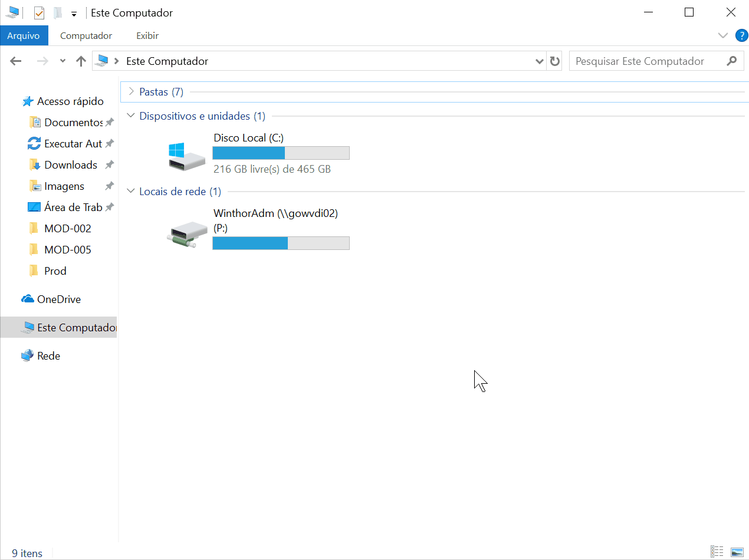Expand the ribbon with the chevron
Screen dimensions: 749x560
(723, 35)
